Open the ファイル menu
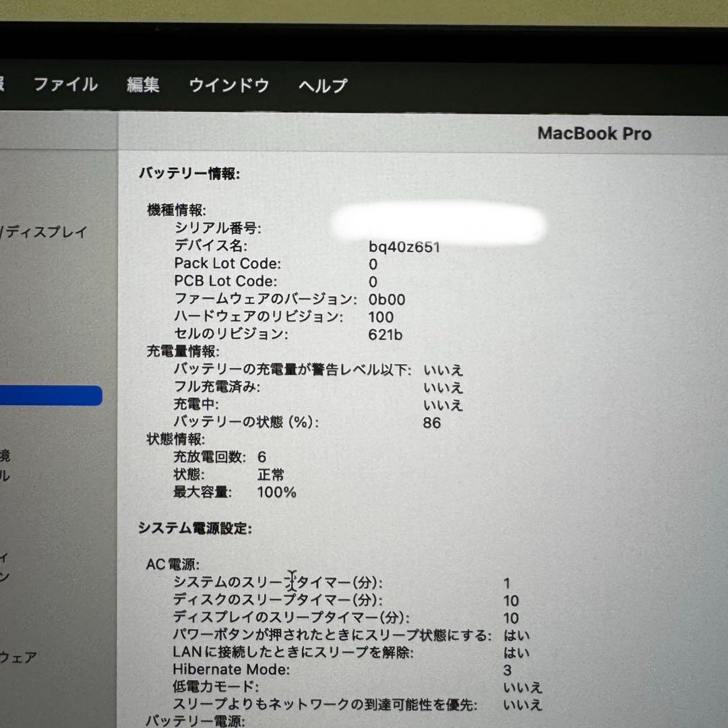This screenshot has height=728, width=728. [x=67, y=85]
